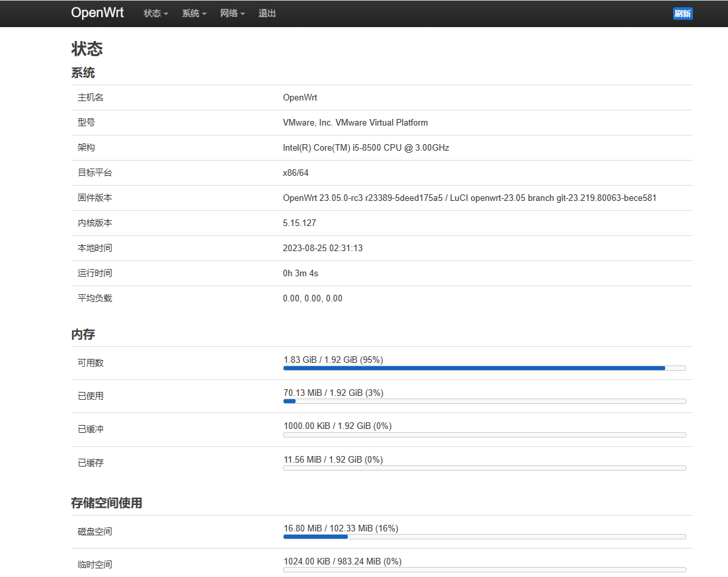The height and width of the screenshot is (577, 728).
Task: Click the 磁盘空间 storage progress bar
Action: pos(484,537)
